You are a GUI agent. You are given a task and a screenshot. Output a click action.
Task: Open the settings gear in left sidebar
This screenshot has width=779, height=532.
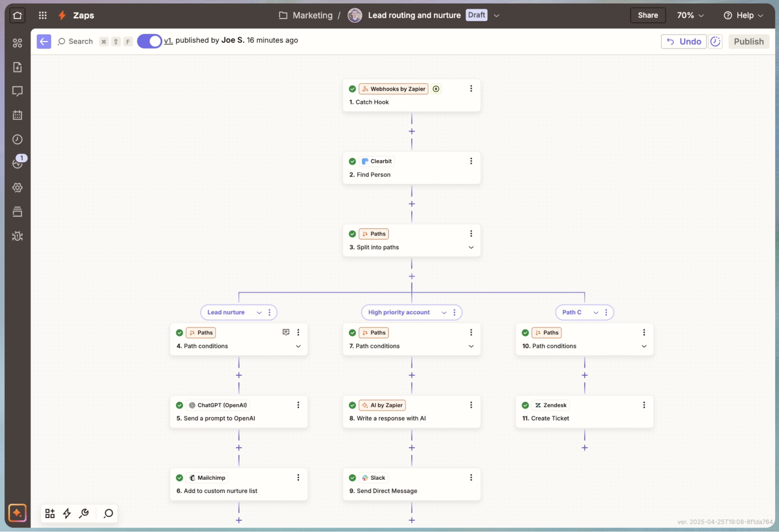pyautogui.click(x=17, y=188)
